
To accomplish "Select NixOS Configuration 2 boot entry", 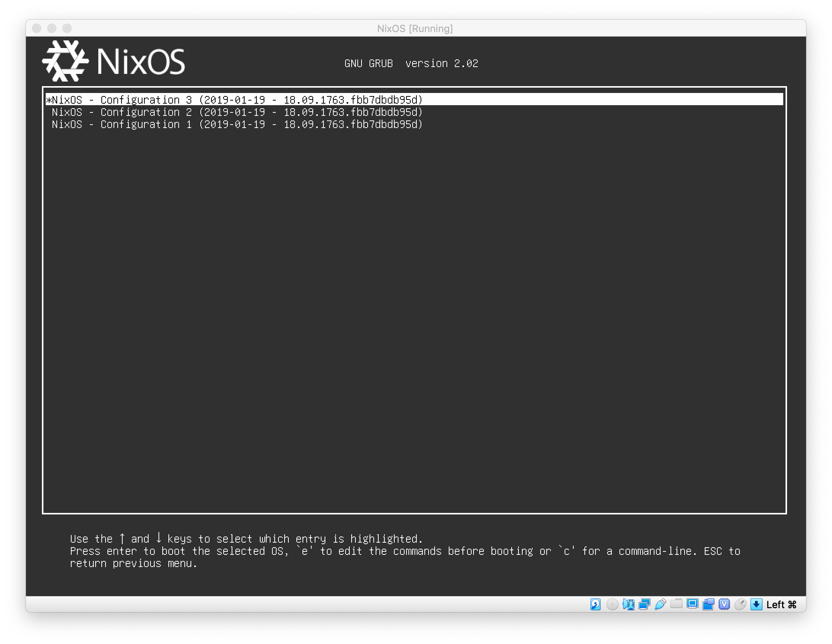I will (237, 112).
